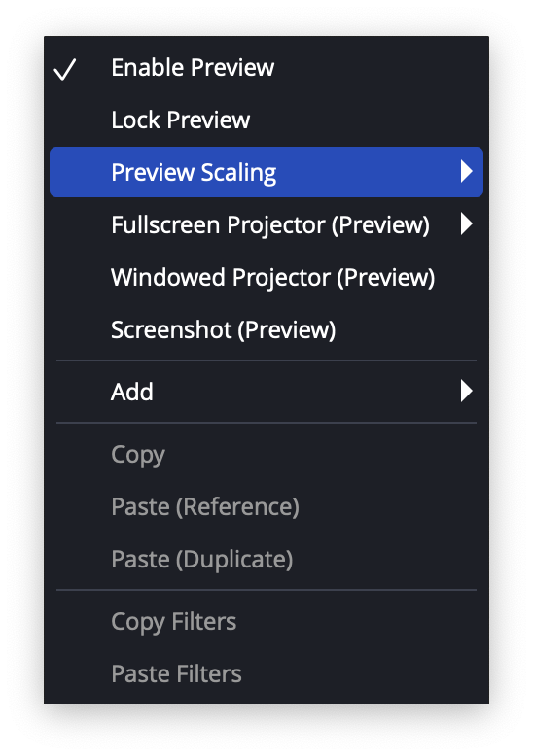This screenshot has height=756, width=533.
Task: Click the checkmark beside Enable Preview
Action: [65, 69]
